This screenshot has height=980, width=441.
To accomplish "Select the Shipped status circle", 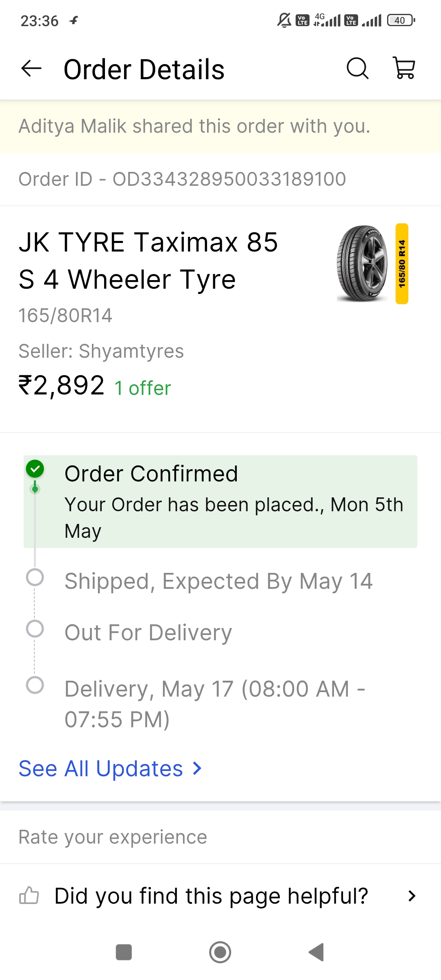I will 35,577.
